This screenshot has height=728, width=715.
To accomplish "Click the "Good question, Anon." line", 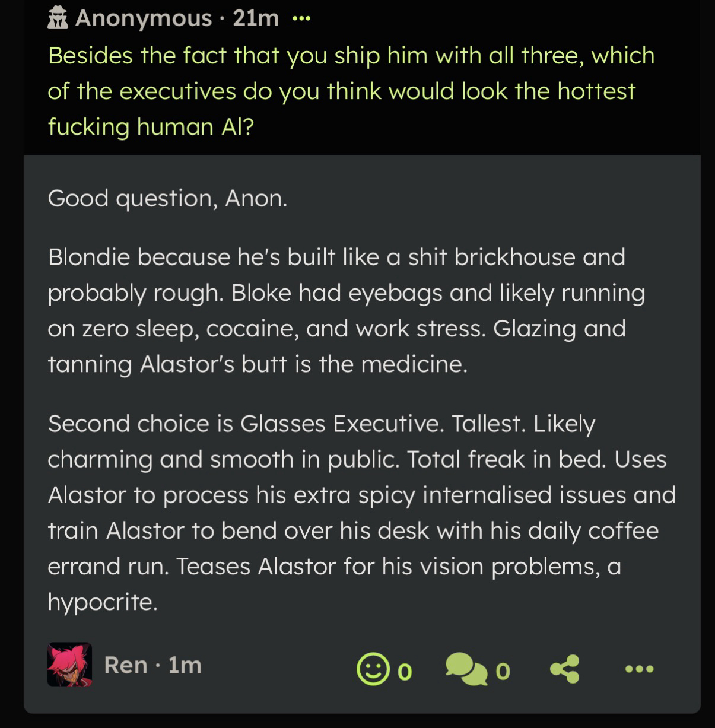I will click(167, 198).
